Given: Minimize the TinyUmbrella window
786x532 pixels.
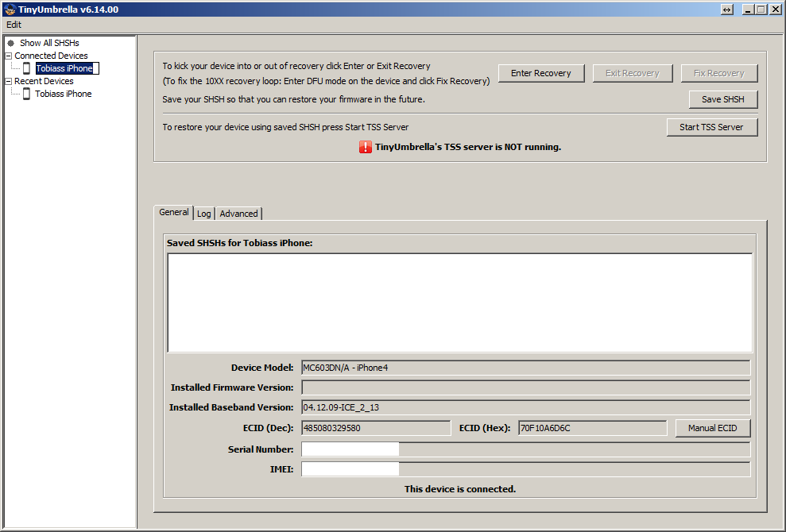Looking at the screenshot, I should click(x=749, y=10).
